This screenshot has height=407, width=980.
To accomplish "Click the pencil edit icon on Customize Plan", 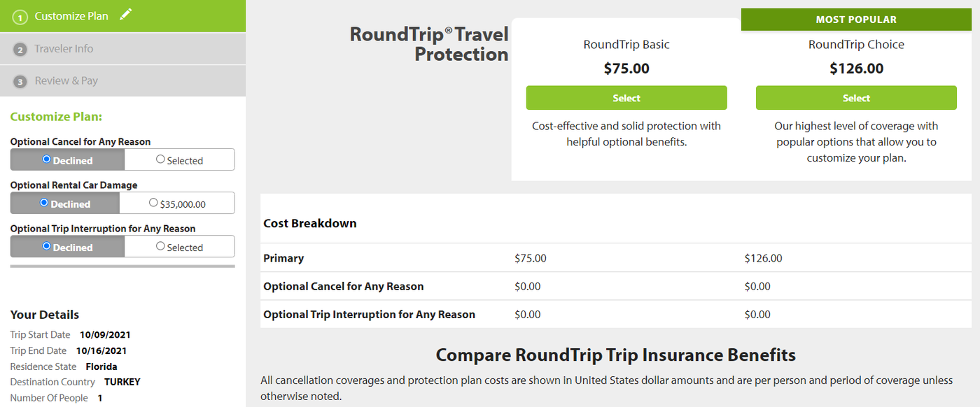I will [x=127, y=15].
